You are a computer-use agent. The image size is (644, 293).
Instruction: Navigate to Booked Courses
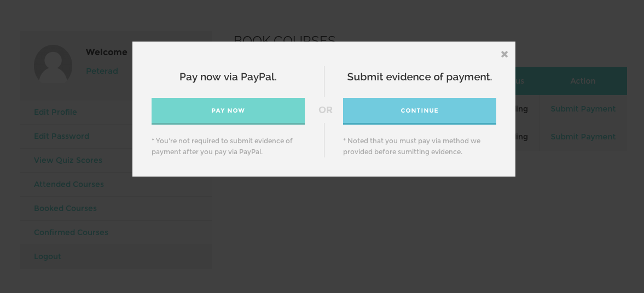pyautogui.click(x=65, y=208)
